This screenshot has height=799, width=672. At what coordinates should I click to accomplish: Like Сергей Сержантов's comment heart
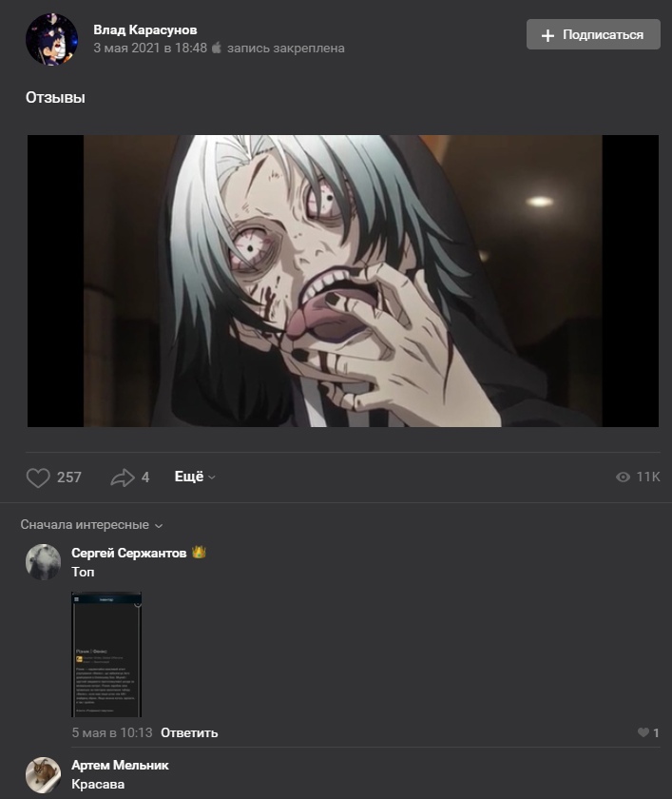click(643, 732)
